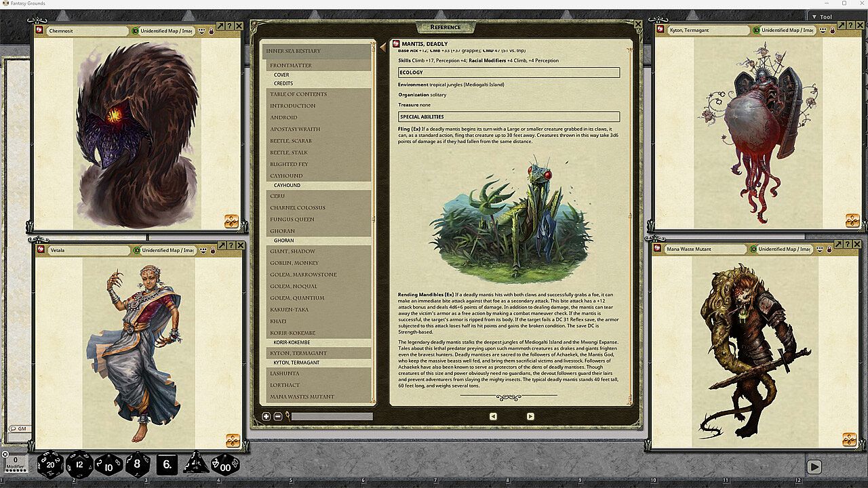Click the Mana Waste Mutant window link icon
The height and width of the screenshot is (488, 868).
tap(658, 249)
